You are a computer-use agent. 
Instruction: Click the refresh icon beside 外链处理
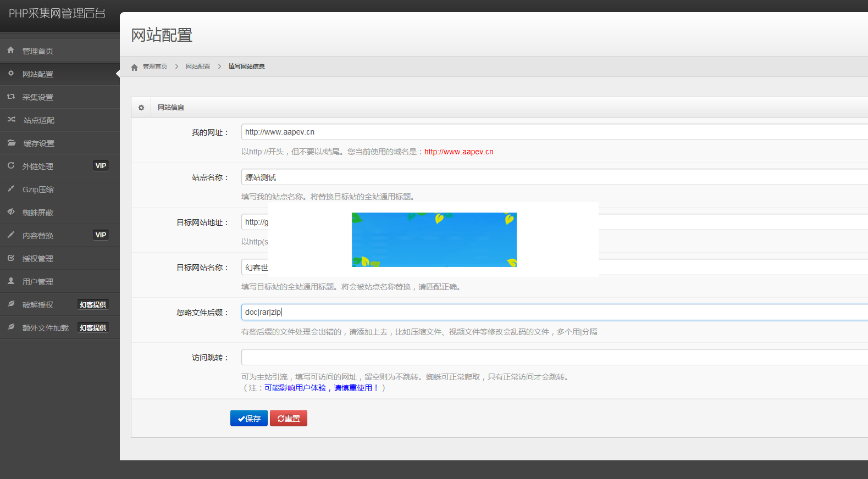[x=10, y=165]
